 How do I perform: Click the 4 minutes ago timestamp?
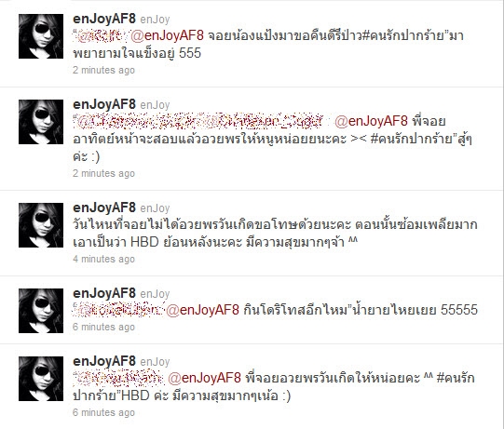[103, 259]
